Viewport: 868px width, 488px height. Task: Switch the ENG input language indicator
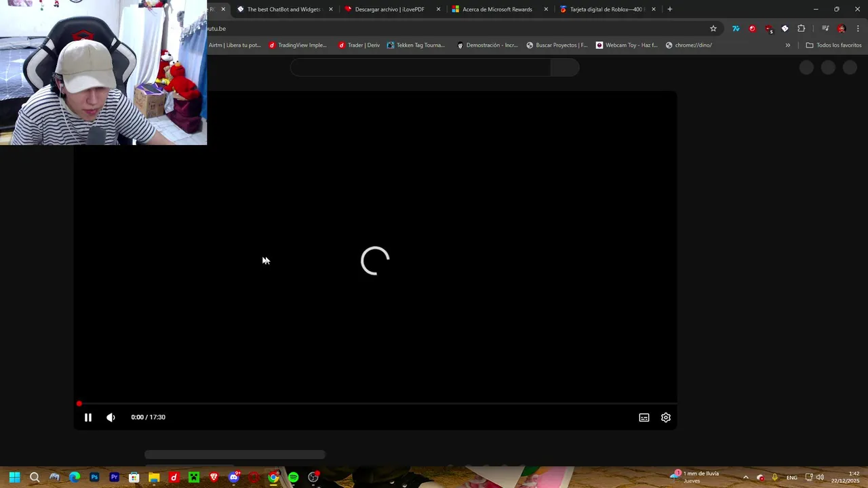[792, 477]
